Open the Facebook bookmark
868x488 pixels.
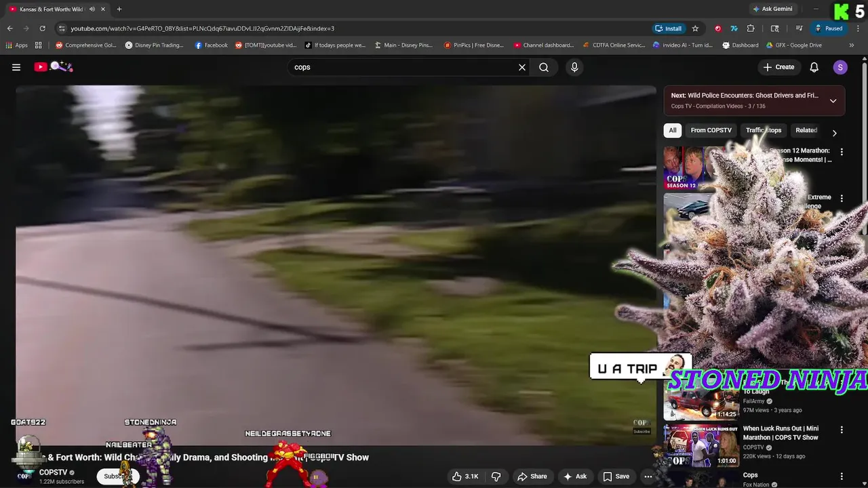pyautogui.click(x=212, y=45)
